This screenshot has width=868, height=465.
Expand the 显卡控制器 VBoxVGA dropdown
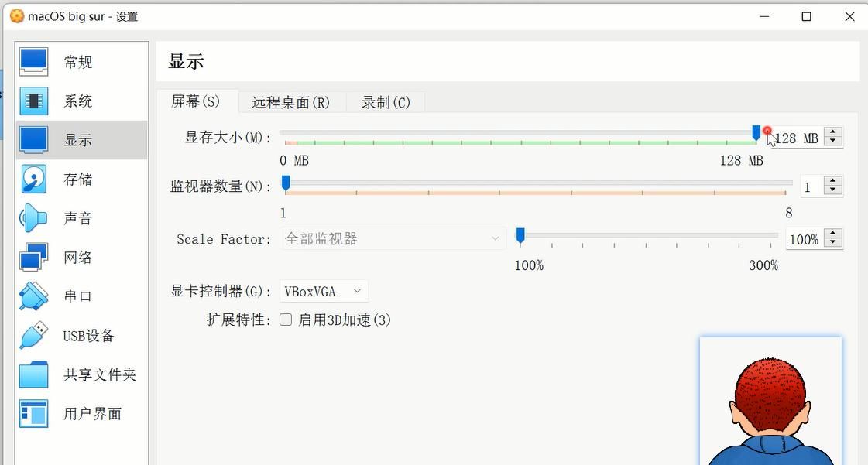coord(323,292)
